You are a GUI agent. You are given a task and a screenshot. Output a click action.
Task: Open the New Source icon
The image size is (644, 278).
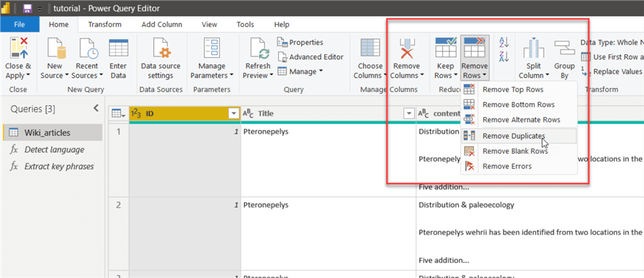(x=57, y=48)
